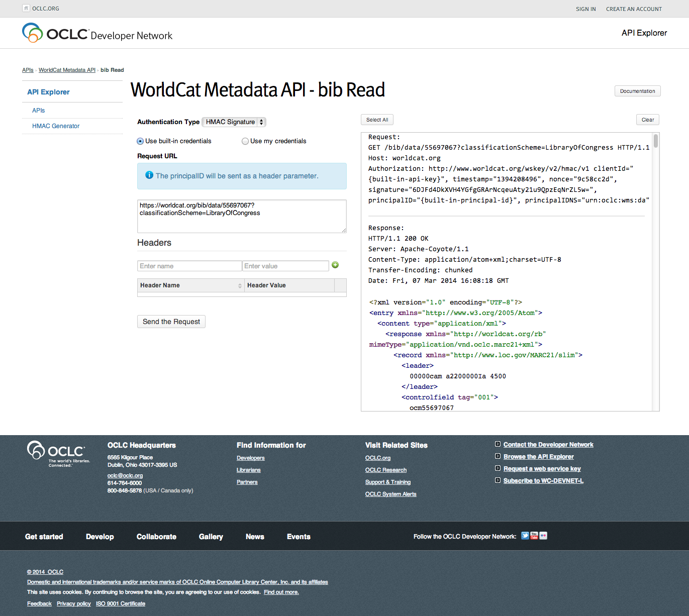The width and height of the screenshot is (689, 616).
Task: Open HMAC Generator in sidebar
Action: [56, 126]
